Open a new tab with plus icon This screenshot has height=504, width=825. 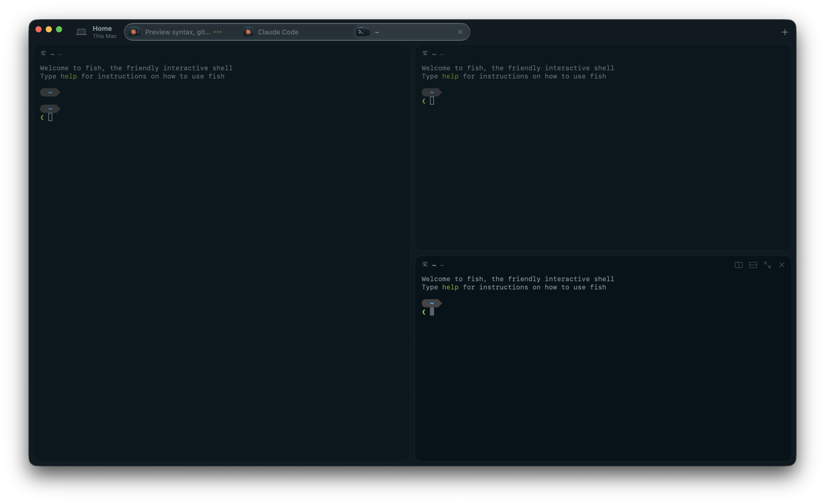pos(785,32)
